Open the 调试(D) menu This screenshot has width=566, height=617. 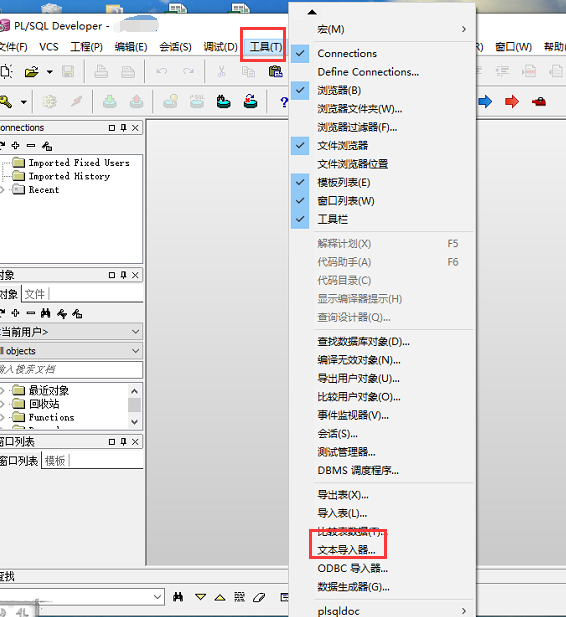pyautogui.click(x=220, y=47)
